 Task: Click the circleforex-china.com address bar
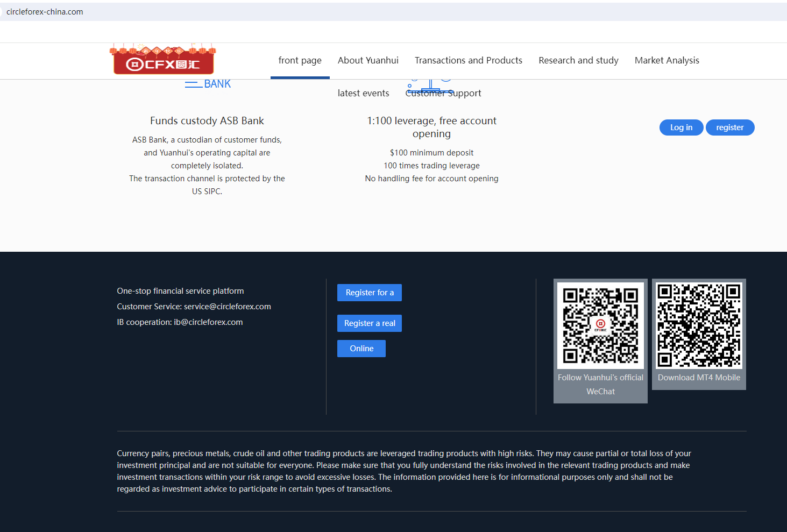click(x=45, y=12)
